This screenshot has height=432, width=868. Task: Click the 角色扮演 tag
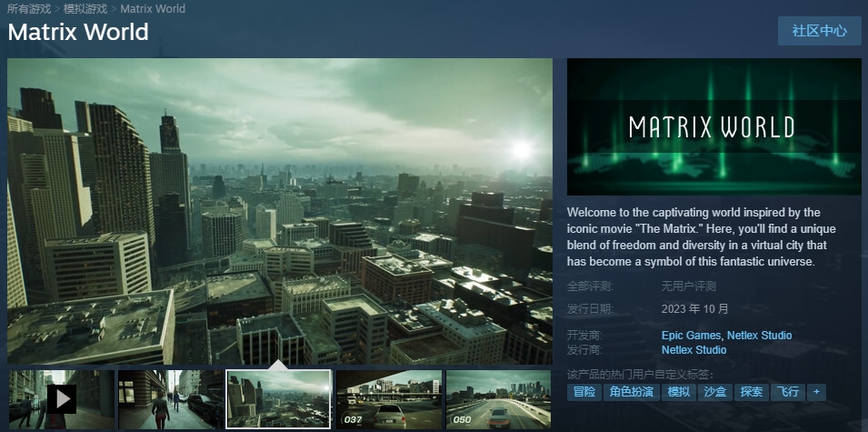631,392
